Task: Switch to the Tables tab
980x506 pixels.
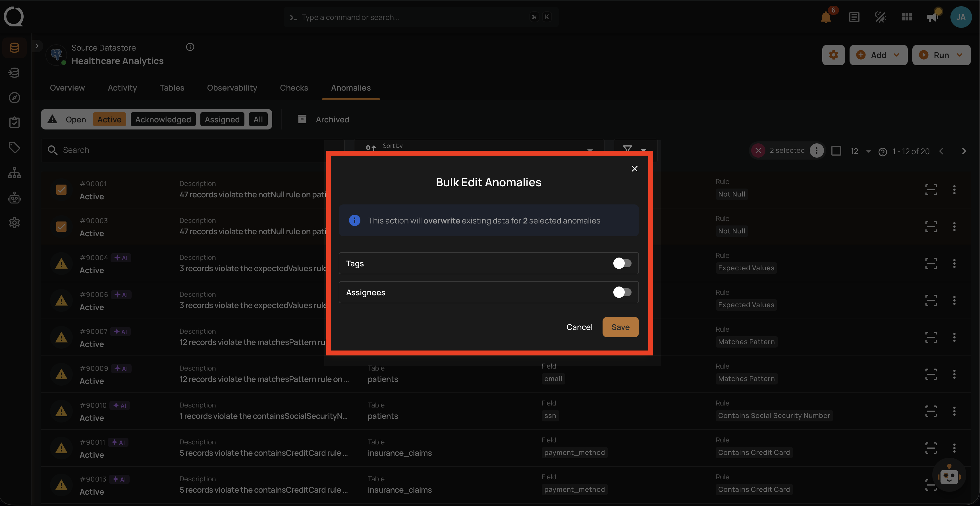Action: [x=172, y=88]
